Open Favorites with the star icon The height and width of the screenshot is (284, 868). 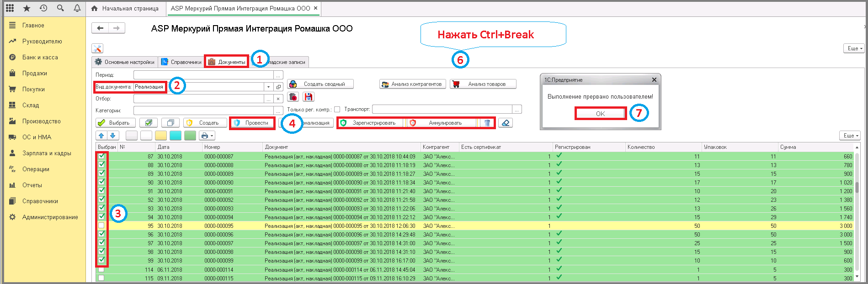tap(27, 8)
